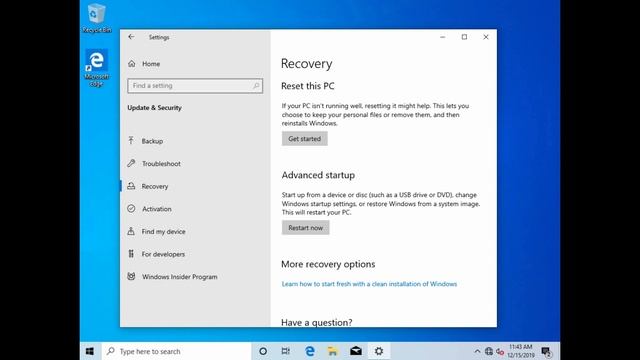This screenshot has width=640, height=360.
Task: Open File Explorer from the taskbar
Action: coord(333,351)
